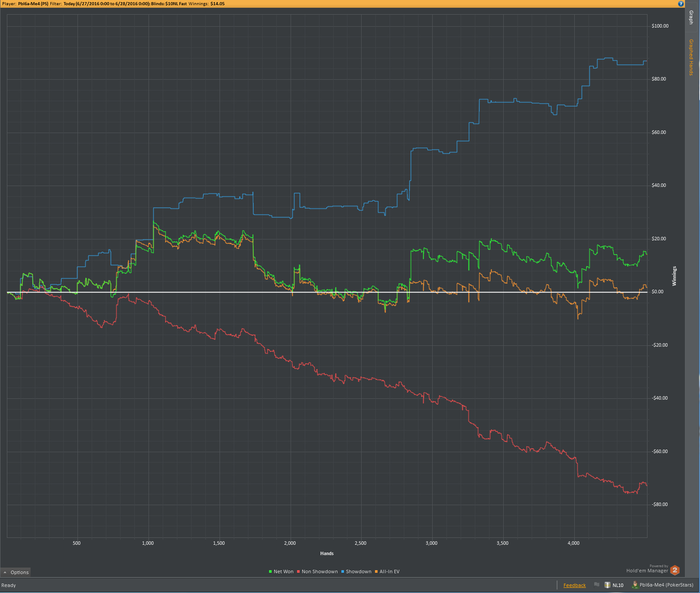Click the NL10 stakes icon in status bar
This screenshot has width=700, height=593.
(x=608, y=585)
